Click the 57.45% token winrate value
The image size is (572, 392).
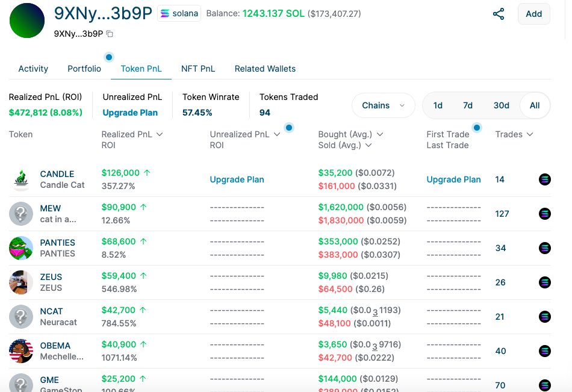point(197,113)
